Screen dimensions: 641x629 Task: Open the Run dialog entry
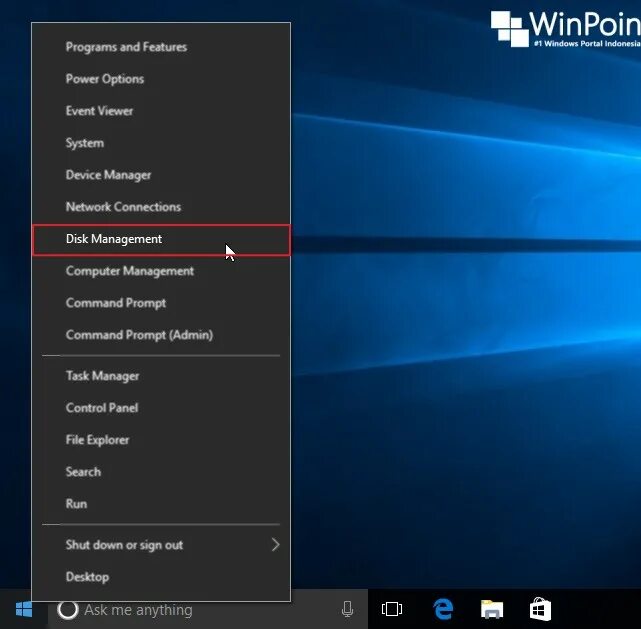161,504
